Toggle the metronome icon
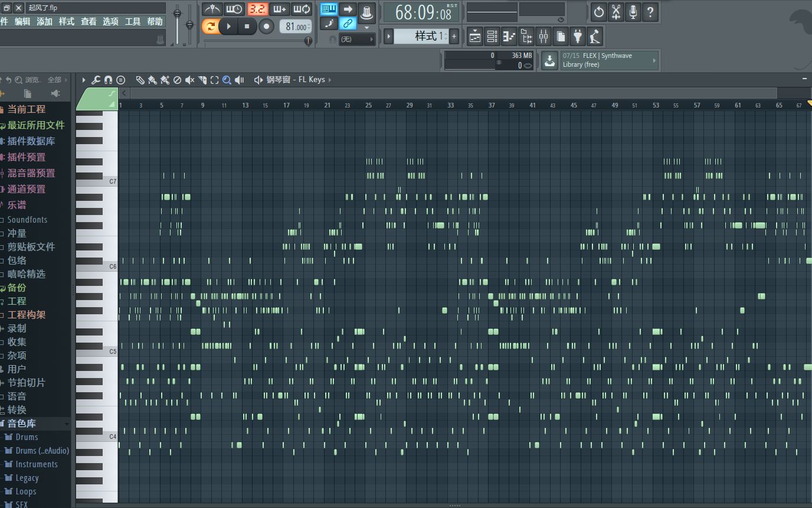 click(212, 9)
